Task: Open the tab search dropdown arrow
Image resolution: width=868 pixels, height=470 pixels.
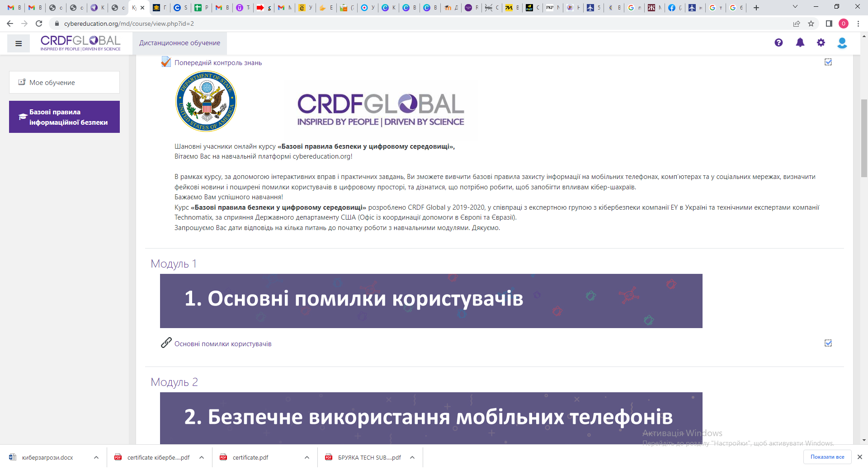Action: [x=795, y=7]
